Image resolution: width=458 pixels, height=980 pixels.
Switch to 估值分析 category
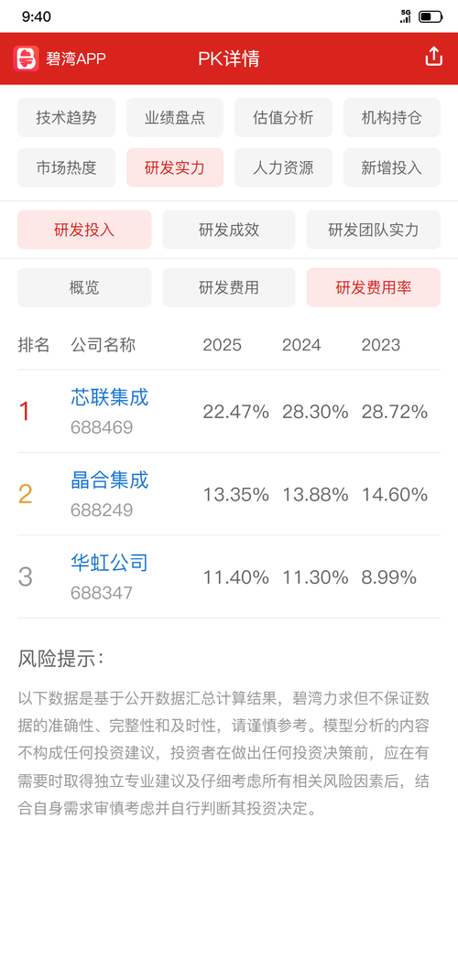283,117
